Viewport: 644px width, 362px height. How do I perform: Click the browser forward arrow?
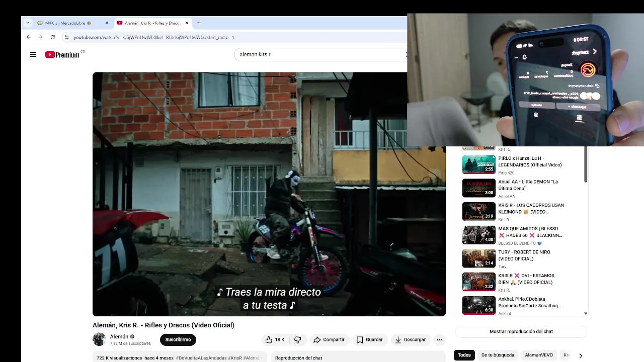tap(41, 37)
